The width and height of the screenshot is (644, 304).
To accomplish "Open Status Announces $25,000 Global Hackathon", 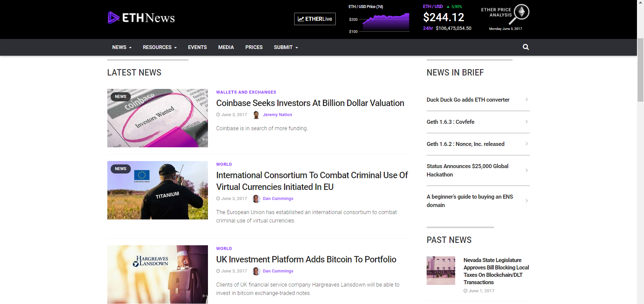I will (468, 170).
